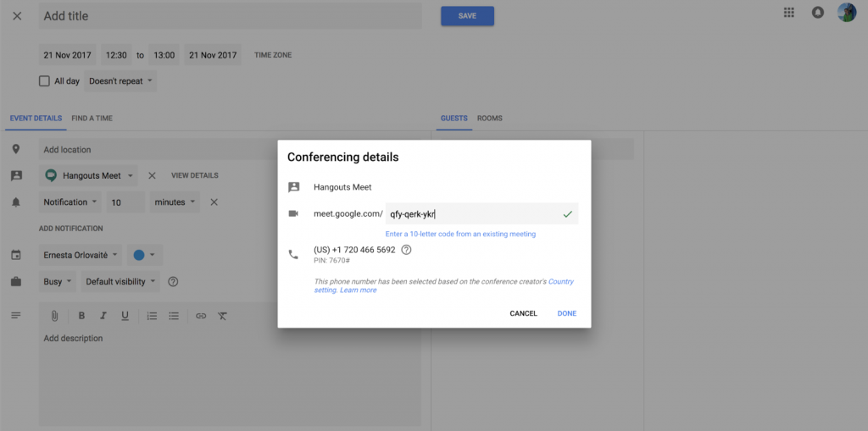Click the attach file paperclip icon
Image resolution: width=868 pixels, height=431 pixels.
54,316
